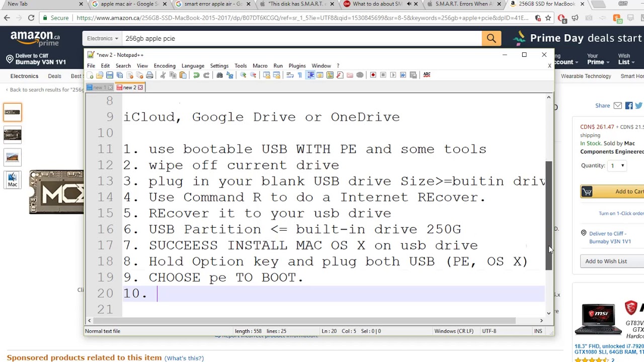Select the Mac compatibility product thumbnail
Viewport: 644px width, 362px height.
pos(13,180)
